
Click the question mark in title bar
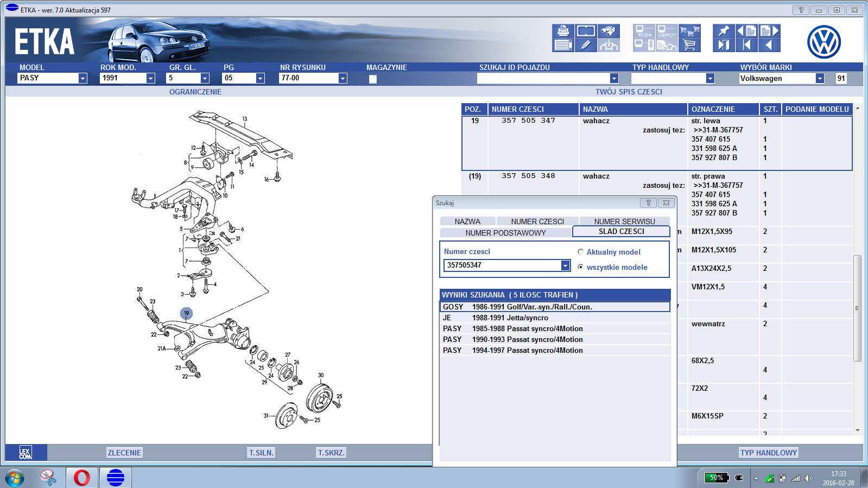(801, 10)
